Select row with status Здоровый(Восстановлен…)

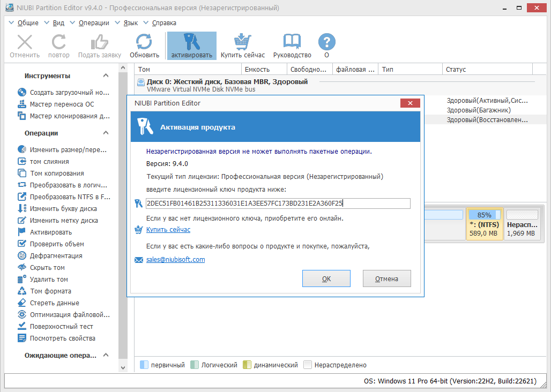[x=485, y=119]
